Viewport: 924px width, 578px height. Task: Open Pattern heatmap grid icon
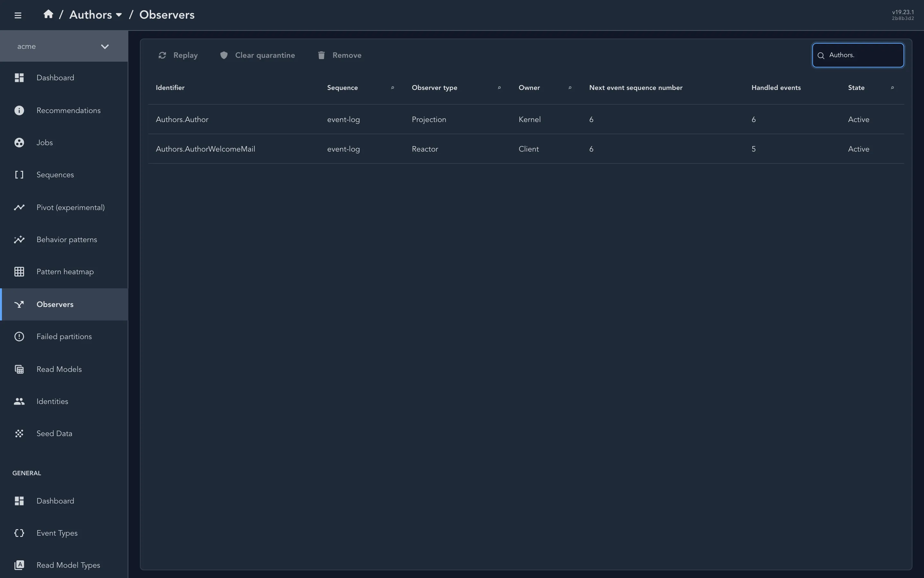tap(19, 272)
